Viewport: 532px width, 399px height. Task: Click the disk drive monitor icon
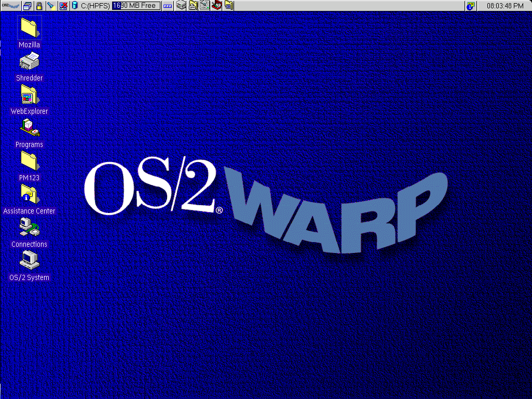click(x=75, y=6)
